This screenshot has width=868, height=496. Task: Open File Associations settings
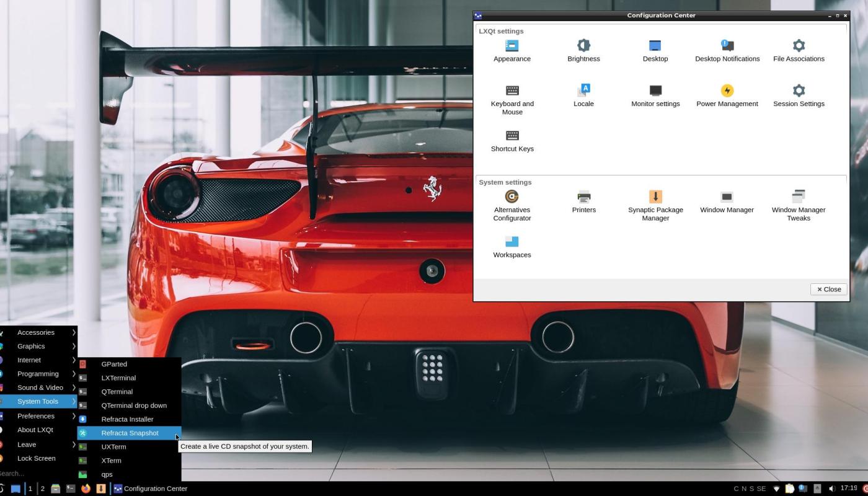point(799,51)
